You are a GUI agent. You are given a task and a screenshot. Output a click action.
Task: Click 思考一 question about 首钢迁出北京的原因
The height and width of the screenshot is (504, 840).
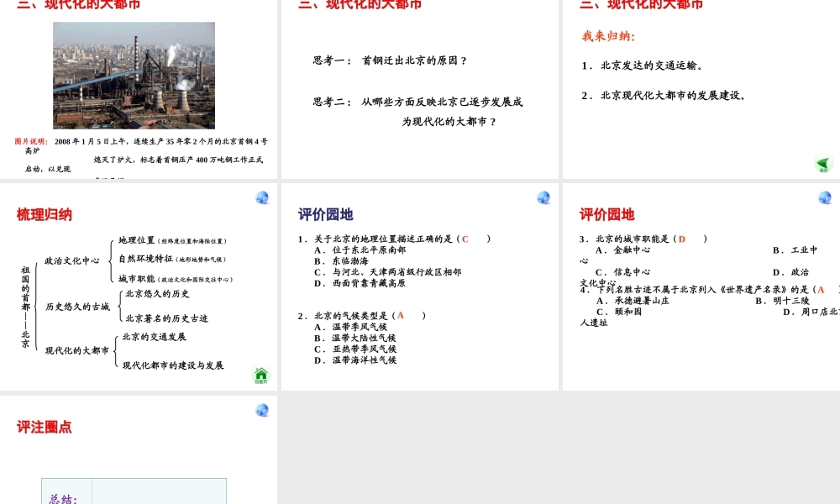coord(390,60)
